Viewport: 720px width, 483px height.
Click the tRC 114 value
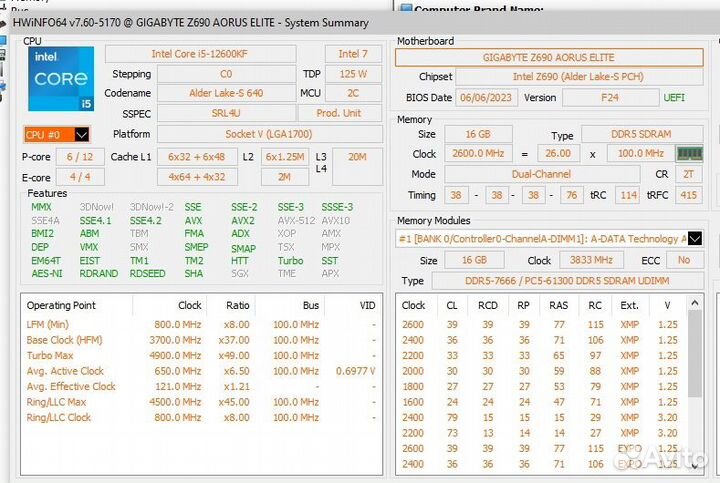628,195
